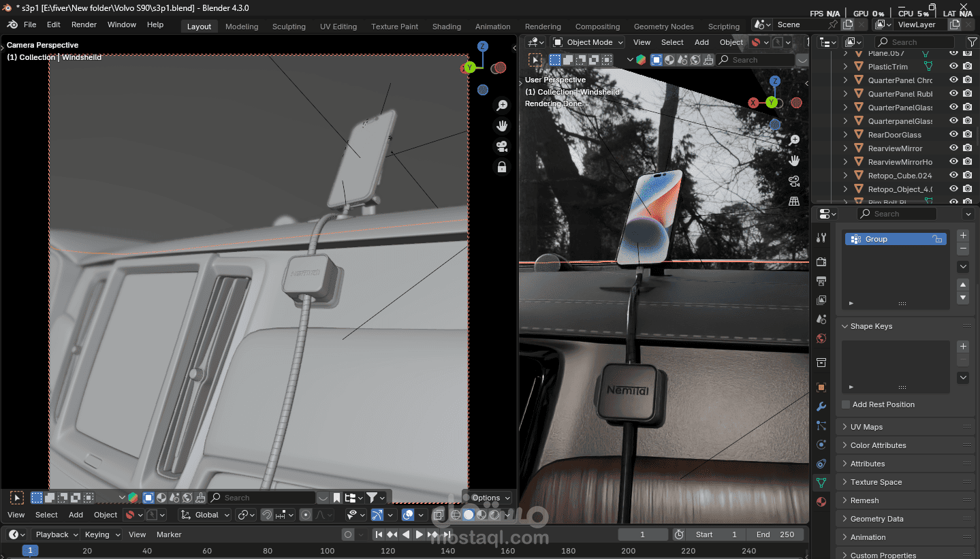Hide RearDoorGlass with its eye icon
The width and height of the screenshot is (980, 559).
(x=953, y=135)
